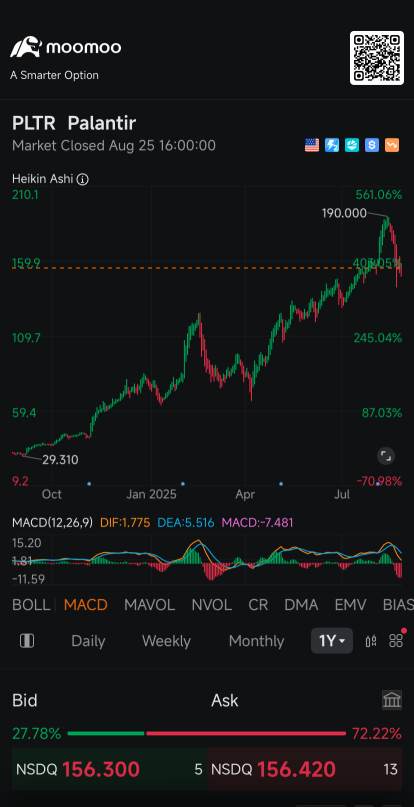414x807 pixels.
Task: Tap the US flag market icon
Action: [x=312, y=146]
